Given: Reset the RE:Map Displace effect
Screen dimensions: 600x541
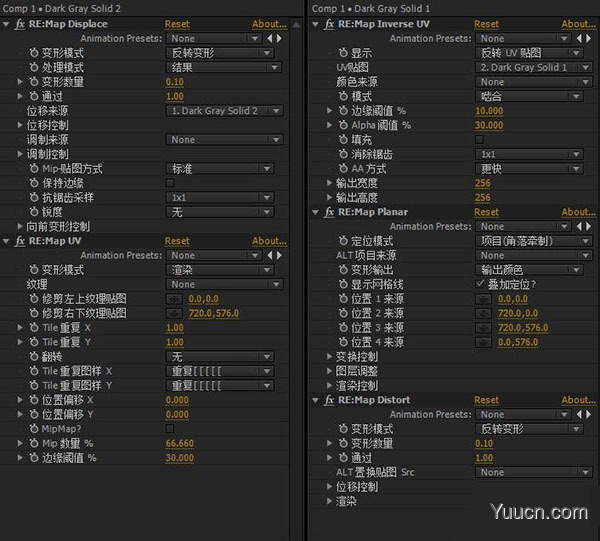Looking at the screenshot, I should [x=177, y=24].
